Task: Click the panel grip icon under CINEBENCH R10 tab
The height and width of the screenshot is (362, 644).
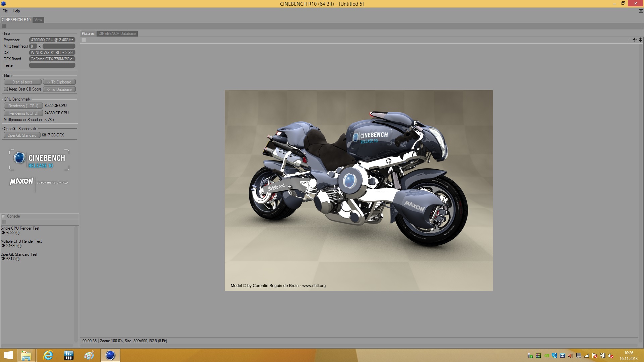Action: (4, 26)
